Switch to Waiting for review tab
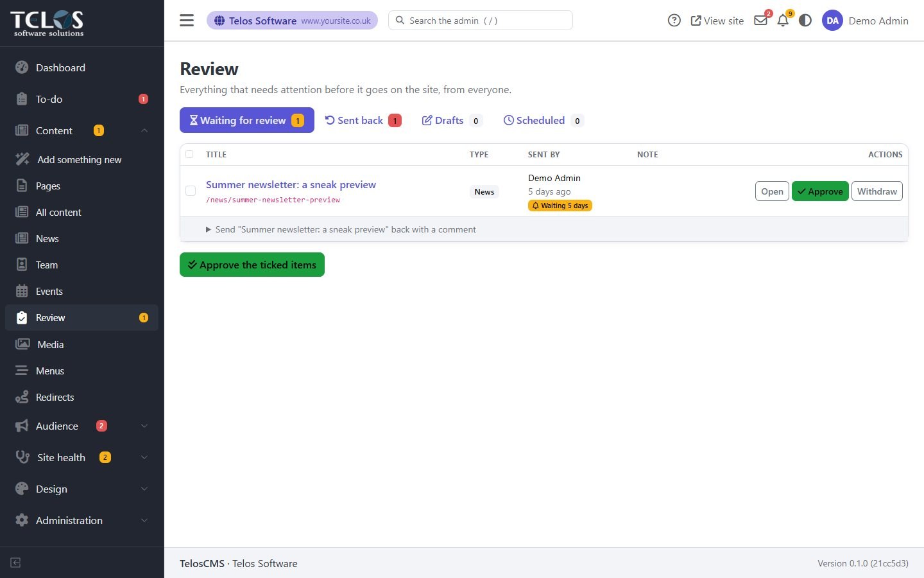Screen dimensions: 924x578 [247, 120]
